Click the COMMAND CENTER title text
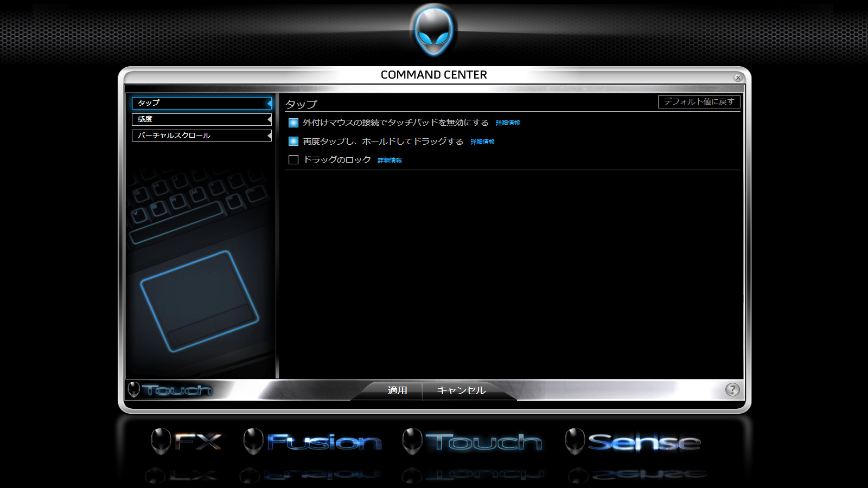Image resolution: width=868 pixels, height=488 pixels. pos(434,75)
